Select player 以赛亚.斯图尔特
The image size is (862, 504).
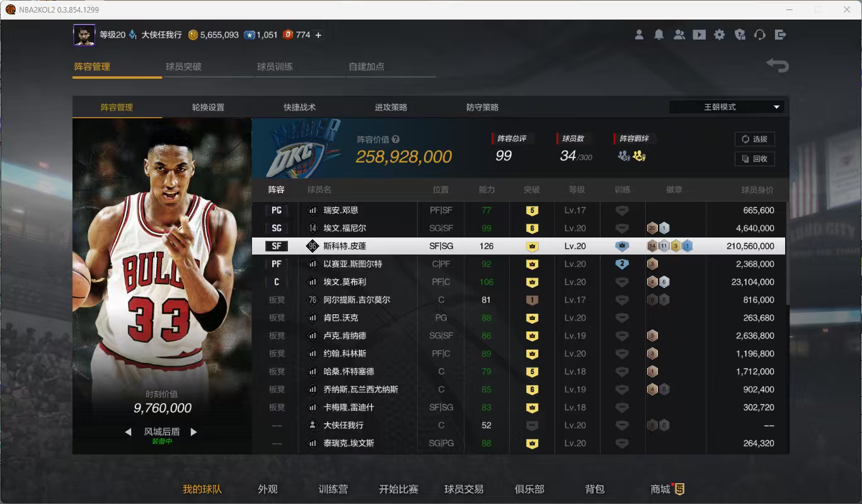[x=353, y=264]
